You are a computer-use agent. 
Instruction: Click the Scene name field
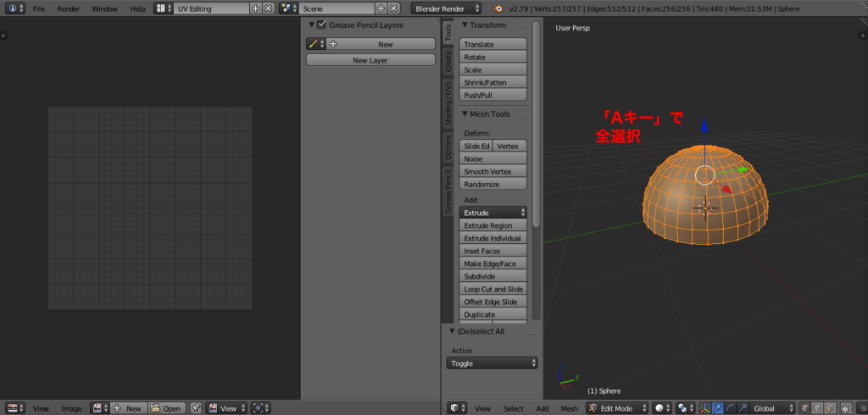pos(337,8)
